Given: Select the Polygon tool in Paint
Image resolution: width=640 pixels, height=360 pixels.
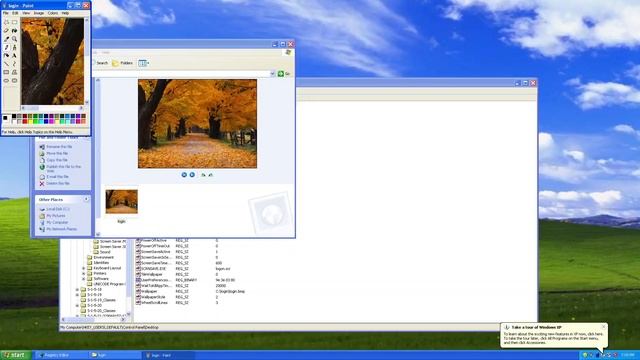Looking at the screenshot, I should 14,72.
